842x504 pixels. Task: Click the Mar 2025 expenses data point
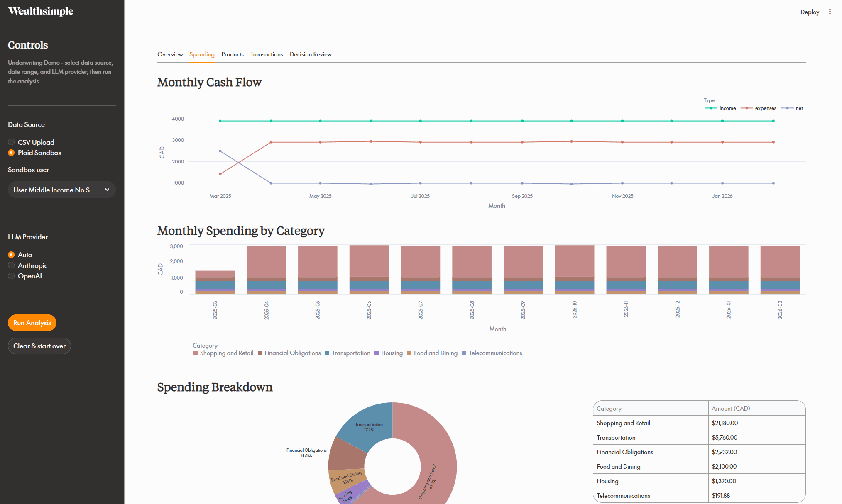tap(220, 174)
